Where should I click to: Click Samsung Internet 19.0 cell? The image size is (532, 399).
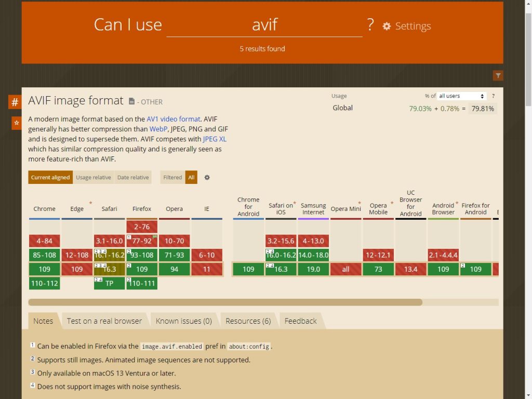(313, 270)
